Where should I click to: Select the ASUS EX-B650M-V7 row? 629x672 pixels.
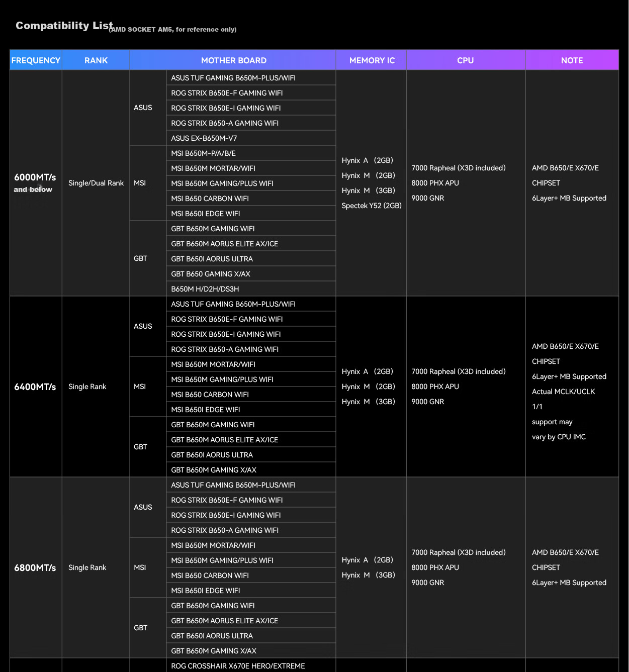click(251, 138)
